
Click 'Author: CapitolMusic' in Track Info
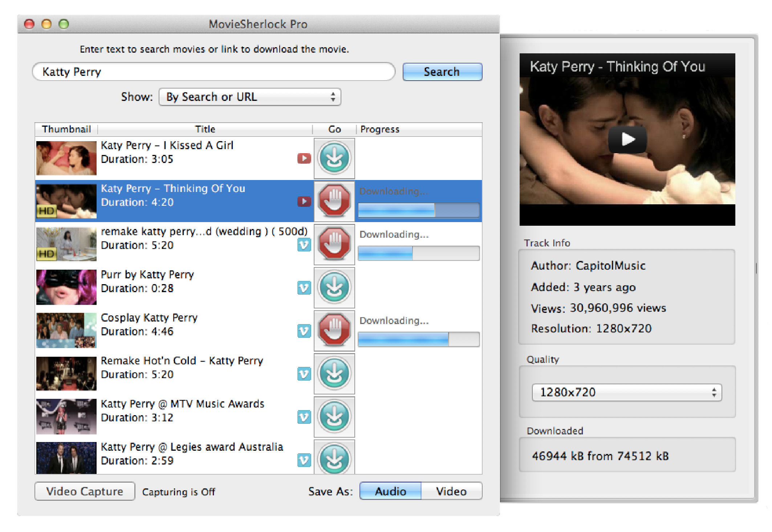(588, 266)
